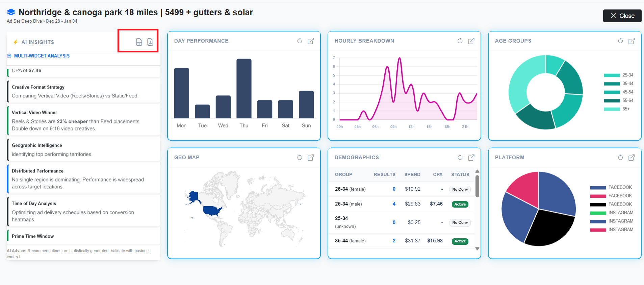
Task: Select the Vertical Video Winner insight card
Action: (83, 120)
